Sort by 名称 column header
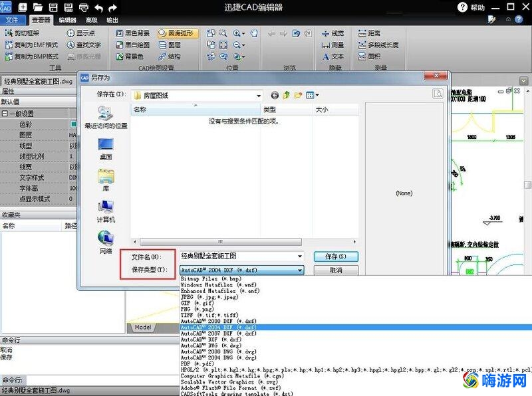532x396 pixels. tap(196, 110)
